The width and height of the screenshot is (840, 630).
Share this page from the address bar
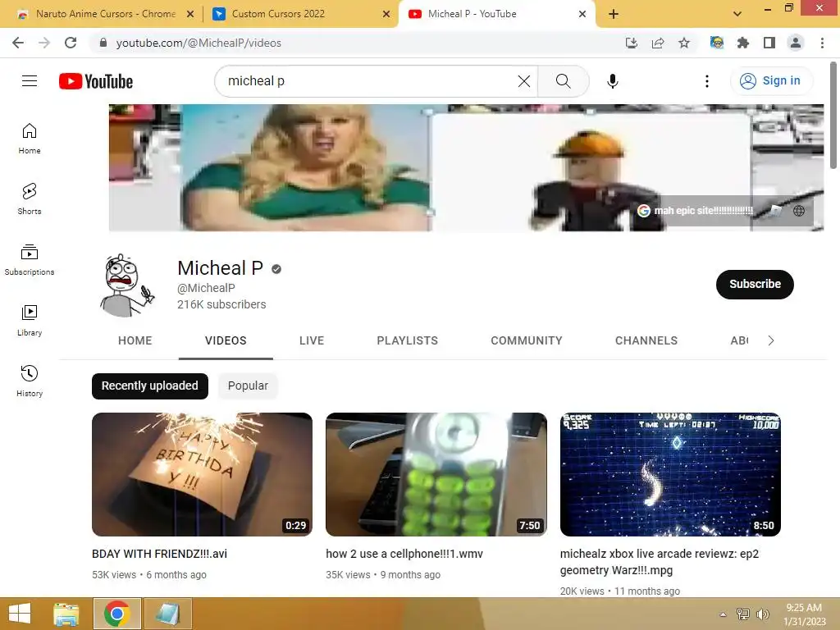pos(658,43)
